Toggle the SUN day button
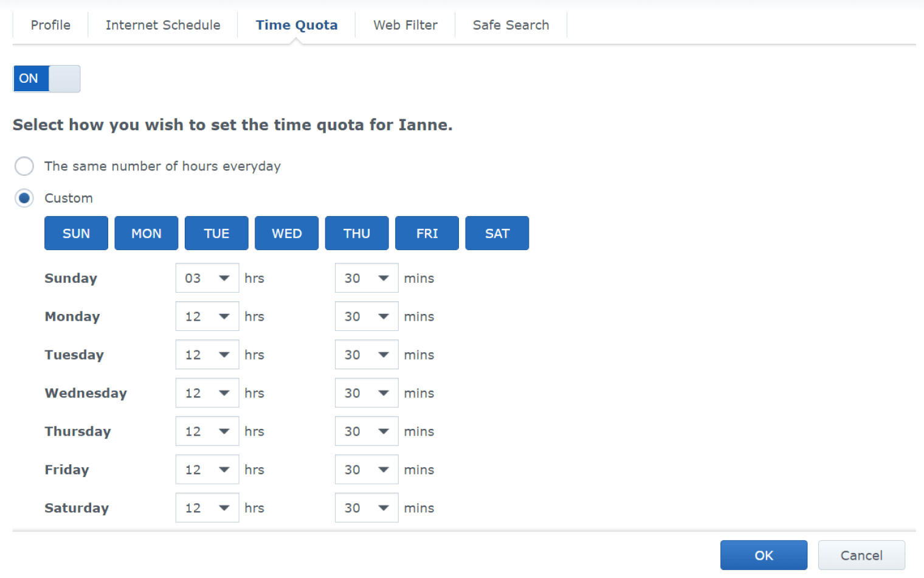The width and height of the screenshot is (924, 578). (x=76, y=234)
